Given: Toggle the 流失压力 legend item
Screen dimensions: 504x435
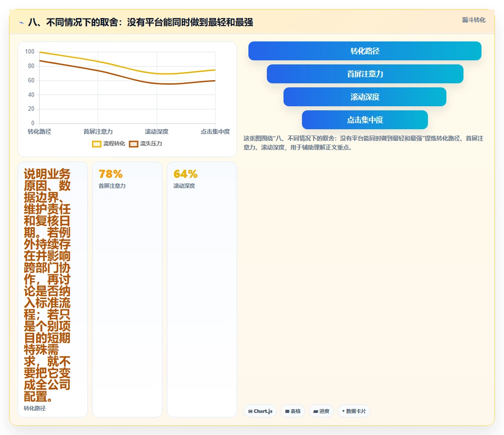Looking at the screenshot, I should pyautogui.click(x=145, y=144).
